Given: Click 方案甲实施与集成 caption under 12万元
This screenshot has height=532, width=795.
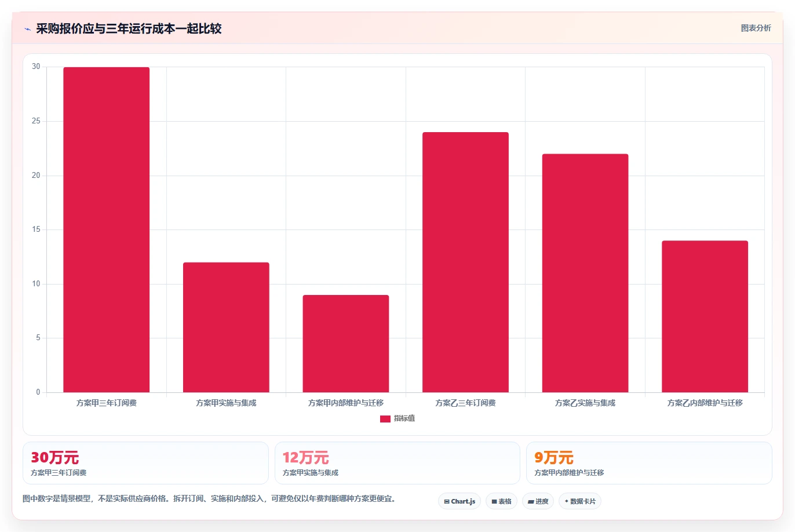Looking at the screenshot, I should pos(311,473).
